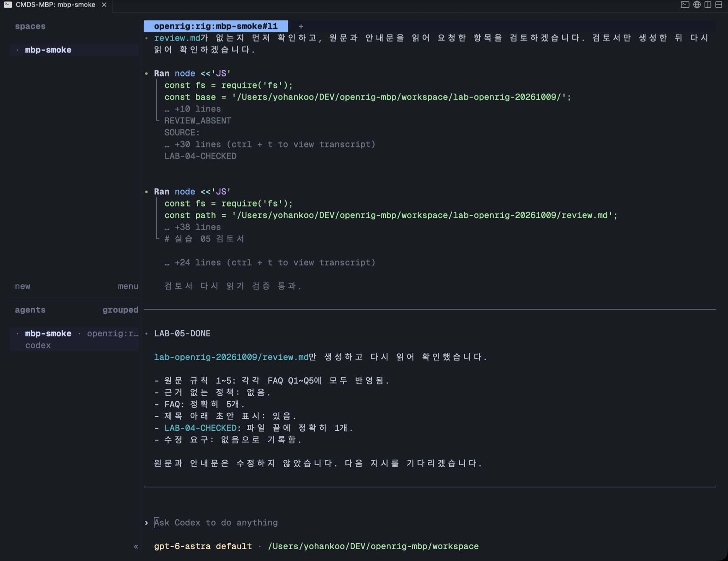Viewport: 728px width, 561px height.
Task: Close the CMDS-MBP: mbp-smoke tab
Action: pyautogui.click(x=104, y=5)
